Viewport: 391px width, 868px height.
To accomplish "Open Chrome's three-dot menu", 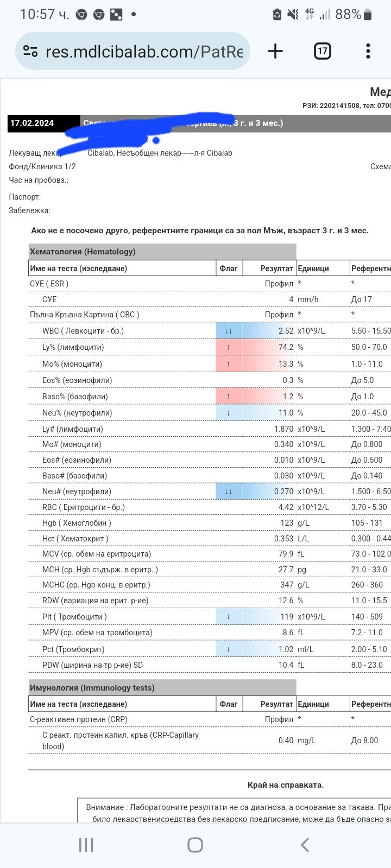I will (x=368, y=52).
